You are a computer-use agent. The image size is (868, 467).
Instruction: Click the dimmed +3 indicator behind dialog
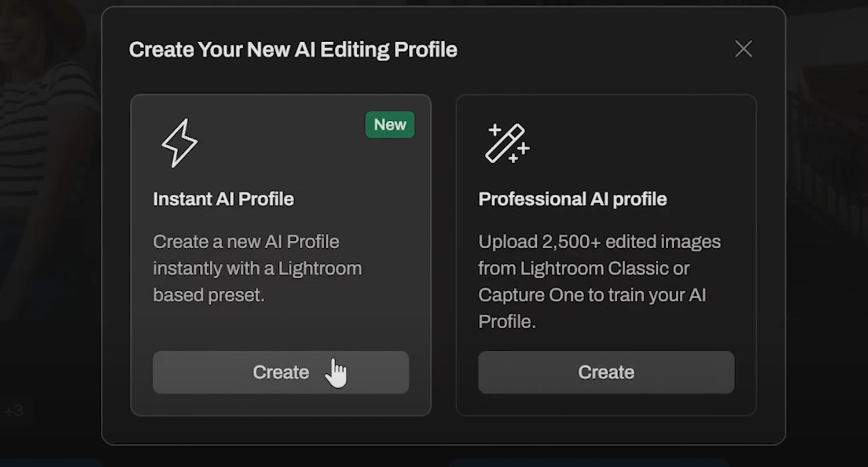tap(14, 411)
